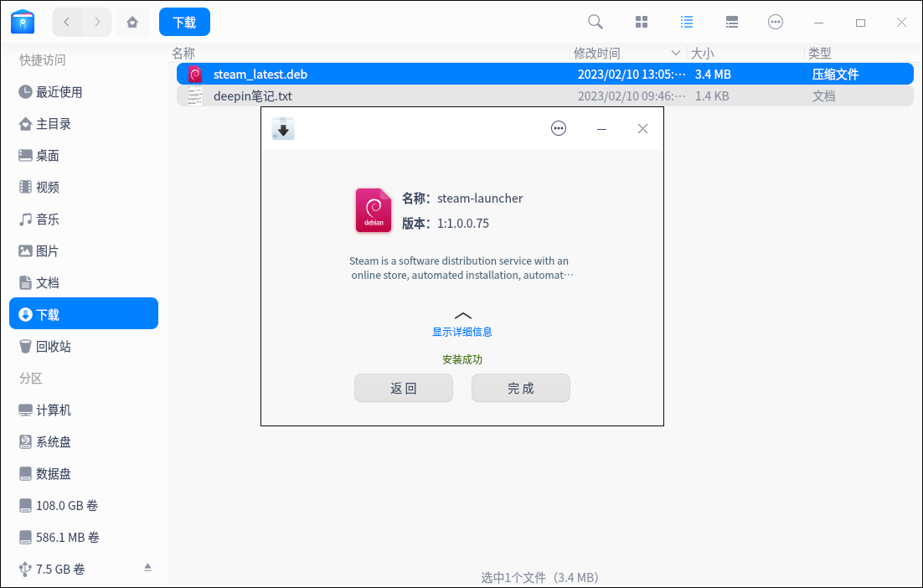The image size is (923, 588).
Task: Click the file manager app logo icon
Action: (x=23, y=23)
